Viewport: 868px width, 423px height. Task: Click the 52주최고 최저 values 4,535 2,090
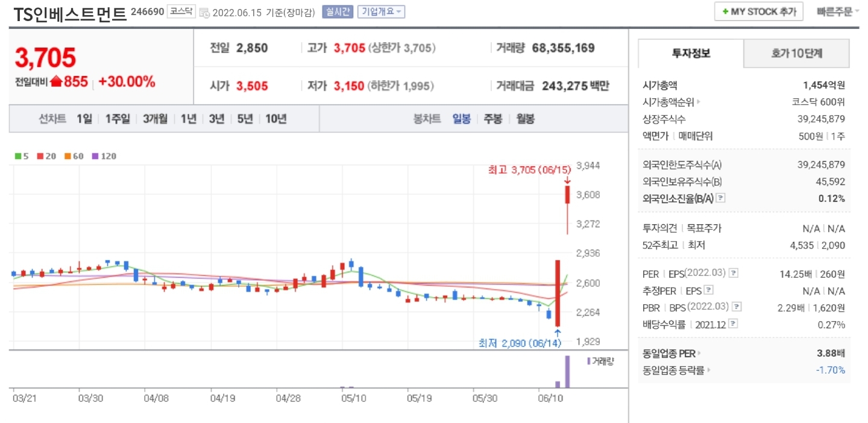pyautogui.click(x=818, y=245)
